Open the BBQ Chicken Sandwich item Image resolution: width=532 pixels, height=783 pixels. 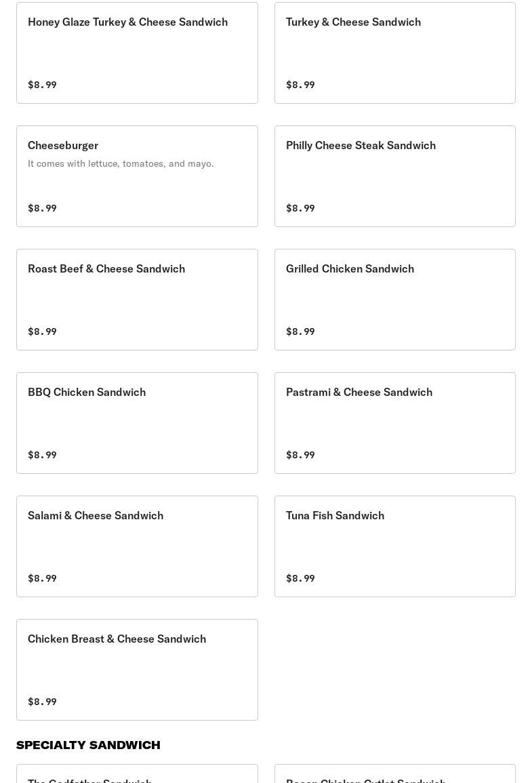click(x=137, y=423)
